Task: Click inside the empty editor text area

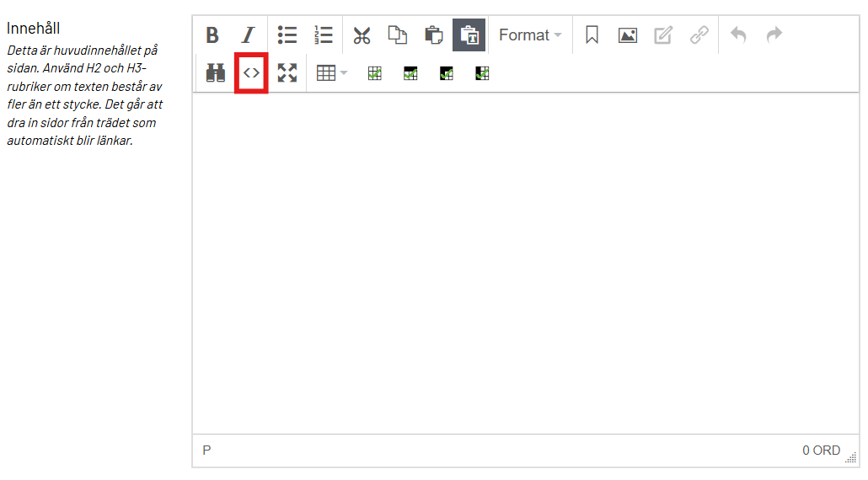Action: (526, 261)
